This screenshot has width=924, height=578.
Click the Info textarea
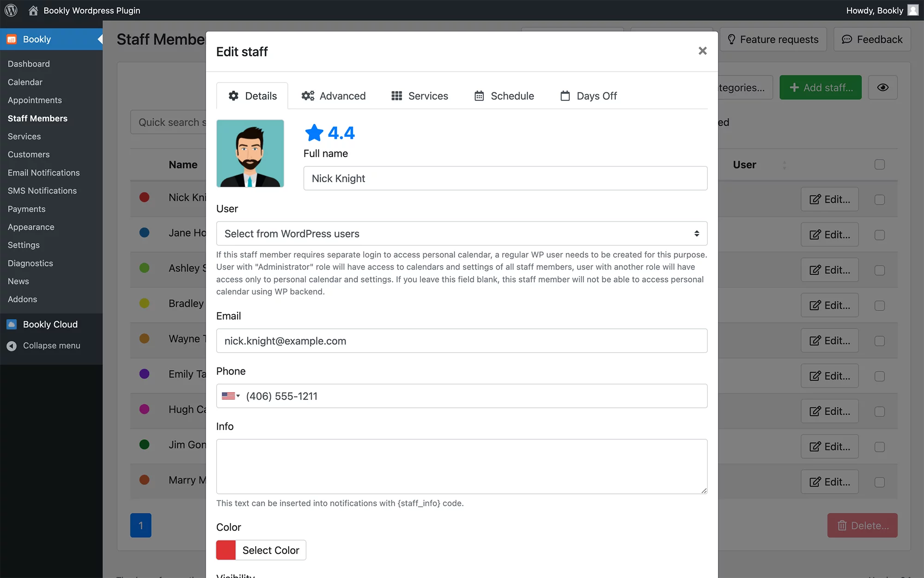(462, 467)
